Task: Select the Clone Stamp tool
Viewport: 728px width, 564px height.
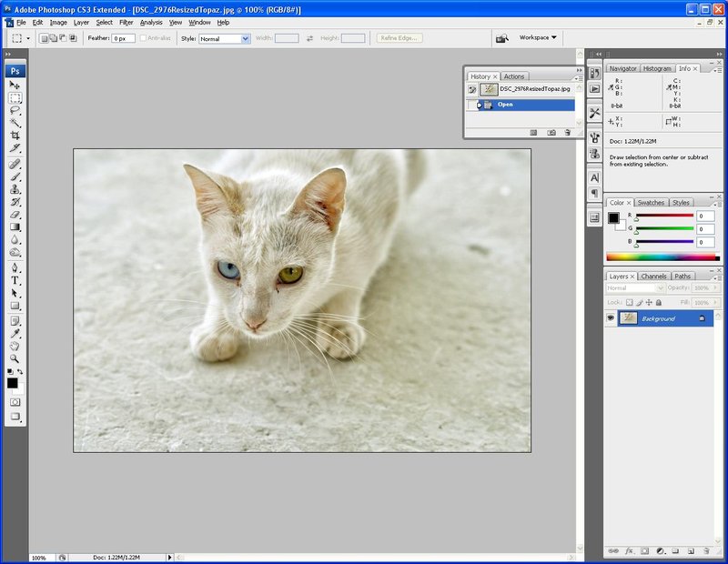Action: point(15,189)
